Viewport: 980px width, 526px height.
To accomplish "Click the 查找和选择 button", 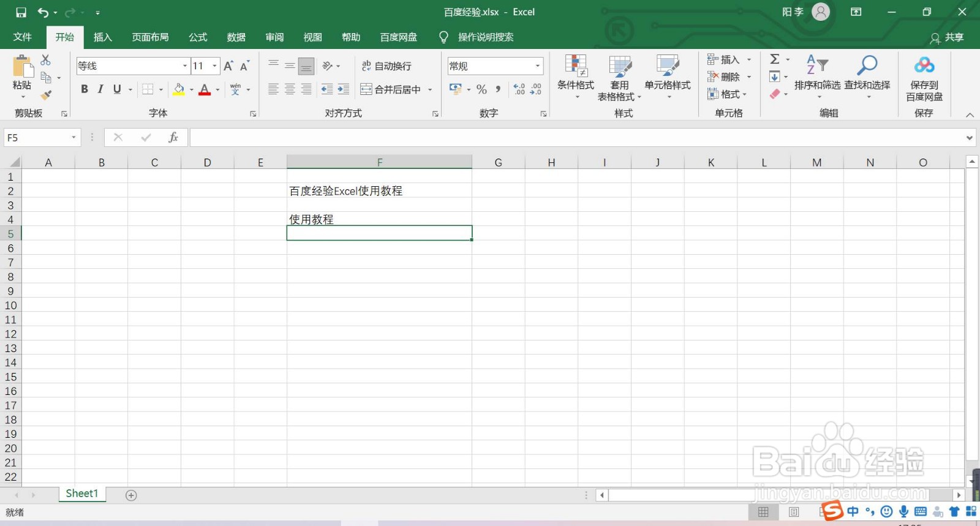I will pyautogui.click(x=867, y=78).
